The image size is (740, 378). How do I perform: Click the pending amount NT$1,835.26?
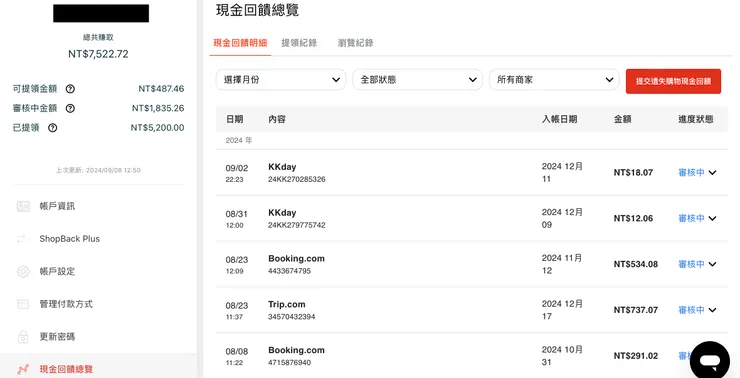(x=158, y=109)
